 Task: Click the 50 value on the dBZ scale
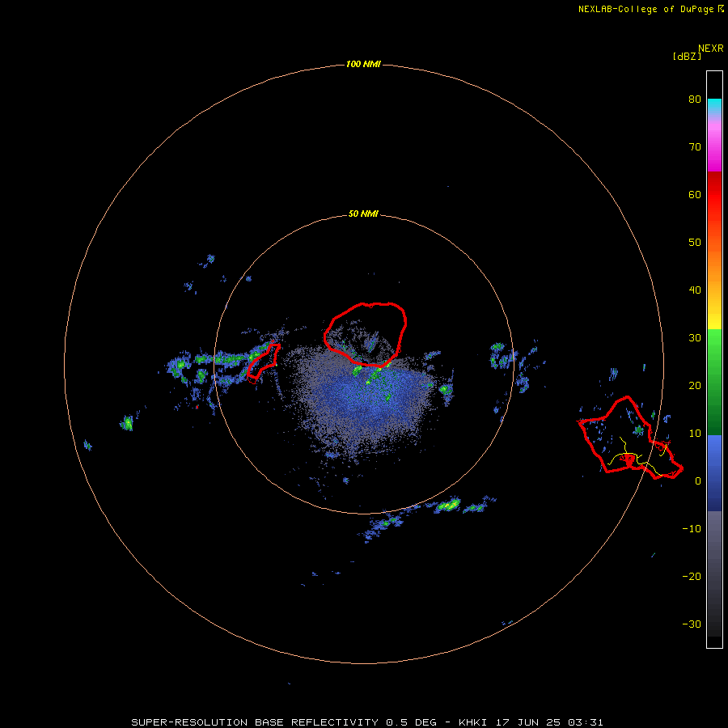click(x=695, y=243)
